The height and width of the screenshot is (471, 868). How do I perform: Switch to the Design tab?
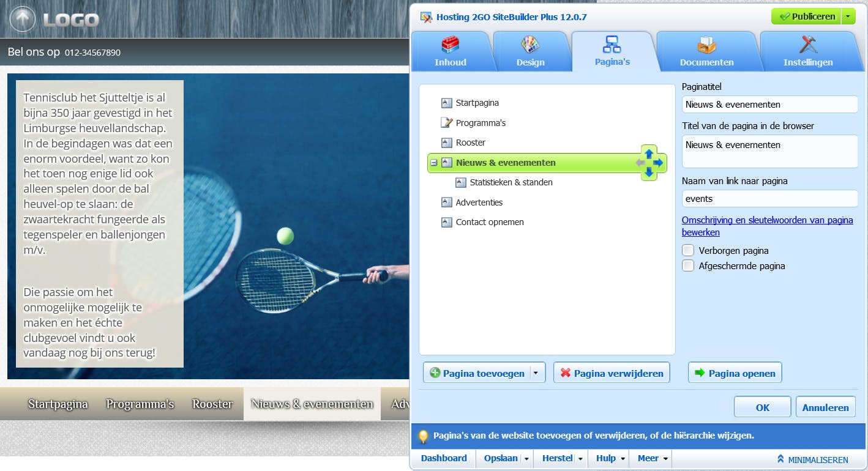point(530,51)
